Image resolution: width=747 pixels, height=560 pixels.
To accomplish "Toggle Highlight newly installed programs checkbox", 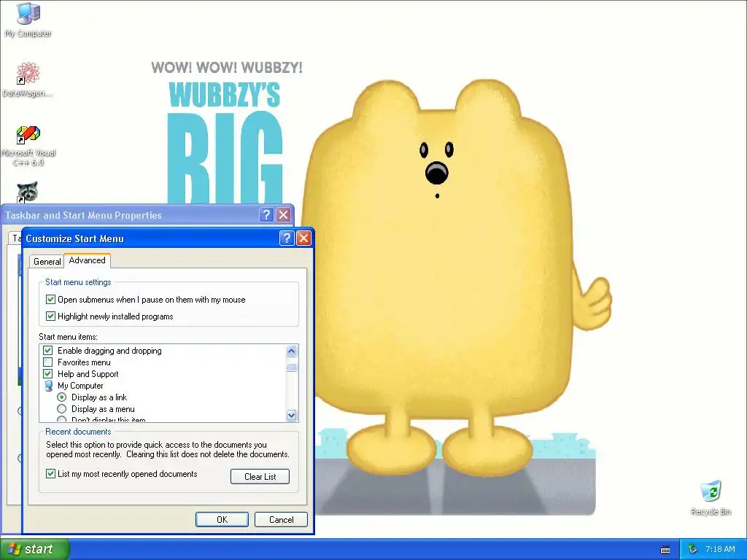I will click(x=50, y=316).
